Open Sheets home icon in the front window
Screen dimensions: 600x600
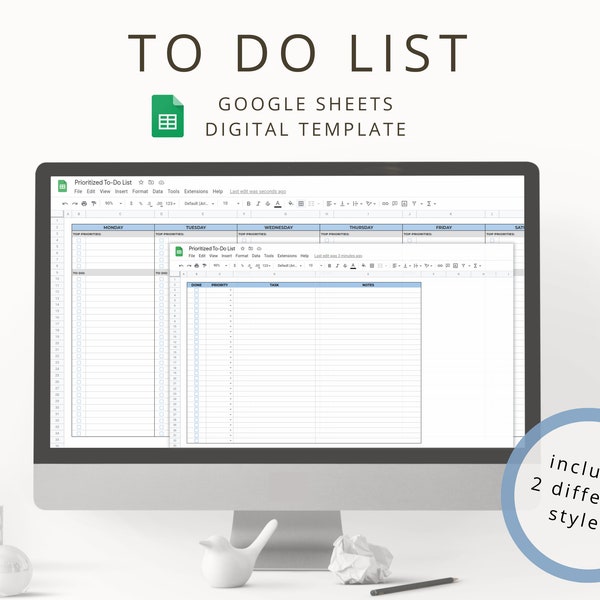pyautogui.click(x=179, y=251)
